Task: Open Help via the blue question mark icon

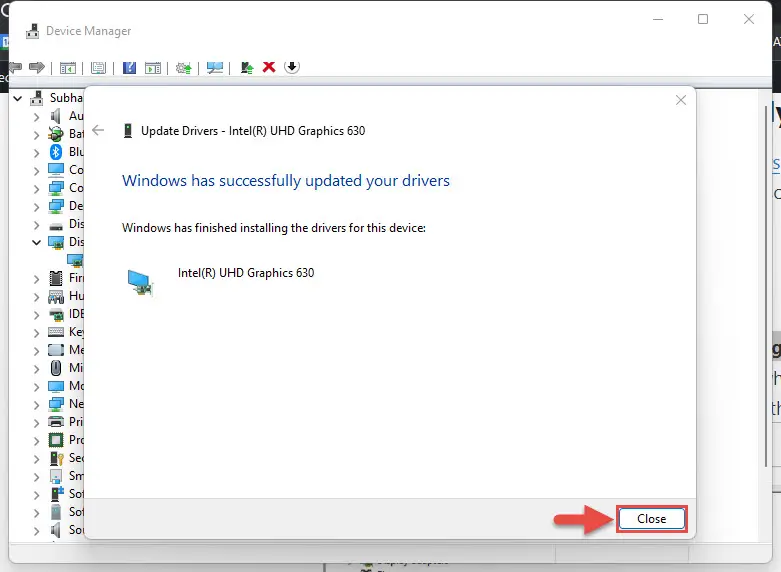Action: point(129,67)
